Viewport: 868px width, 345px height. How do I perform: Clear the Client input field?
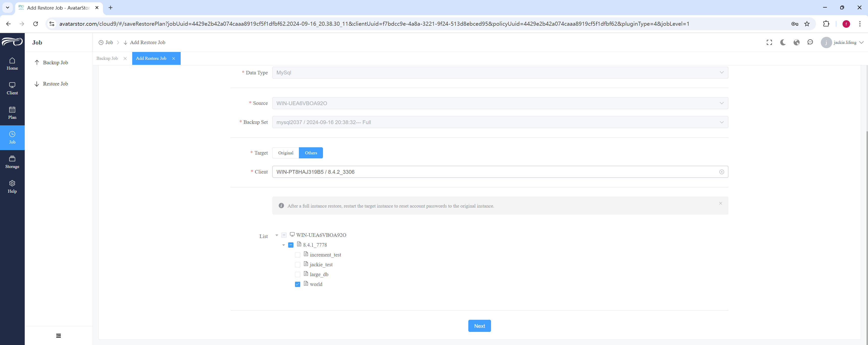[721, 172]
